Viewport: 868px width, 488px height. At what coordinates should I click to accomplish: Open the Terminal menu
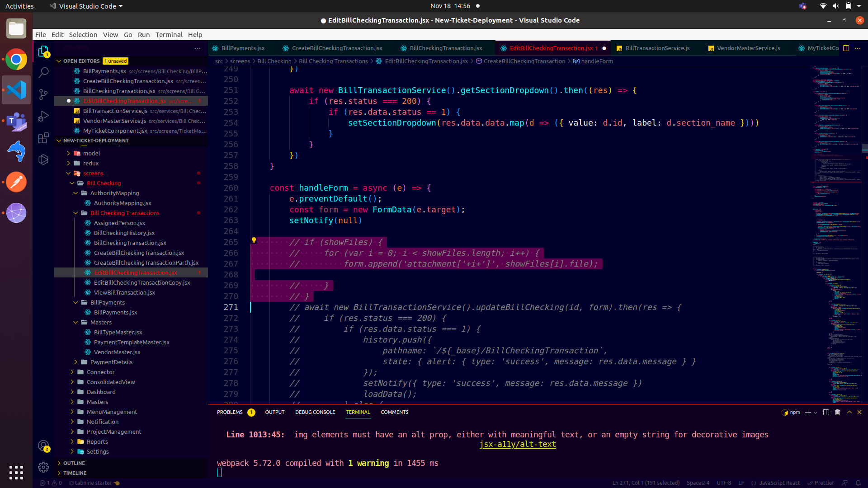point(169,35)
